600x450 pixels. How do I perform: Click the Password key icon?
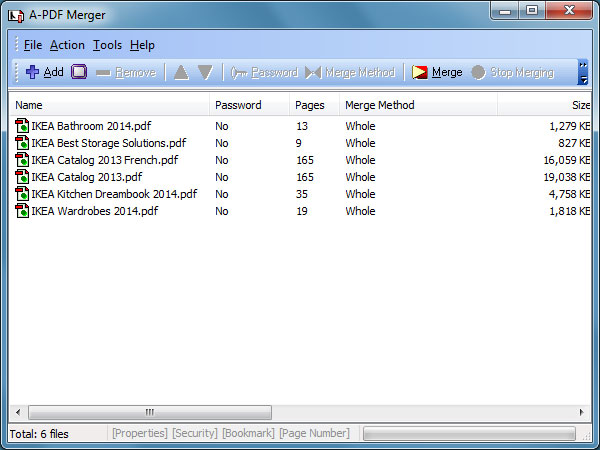[239, 73]
